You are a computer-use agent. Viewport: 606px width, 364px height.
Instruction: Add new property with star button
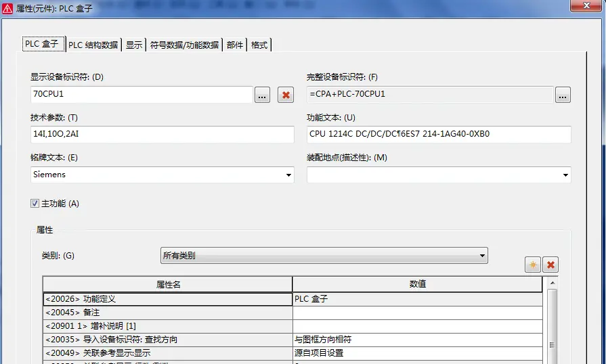[x=533, y=265]
